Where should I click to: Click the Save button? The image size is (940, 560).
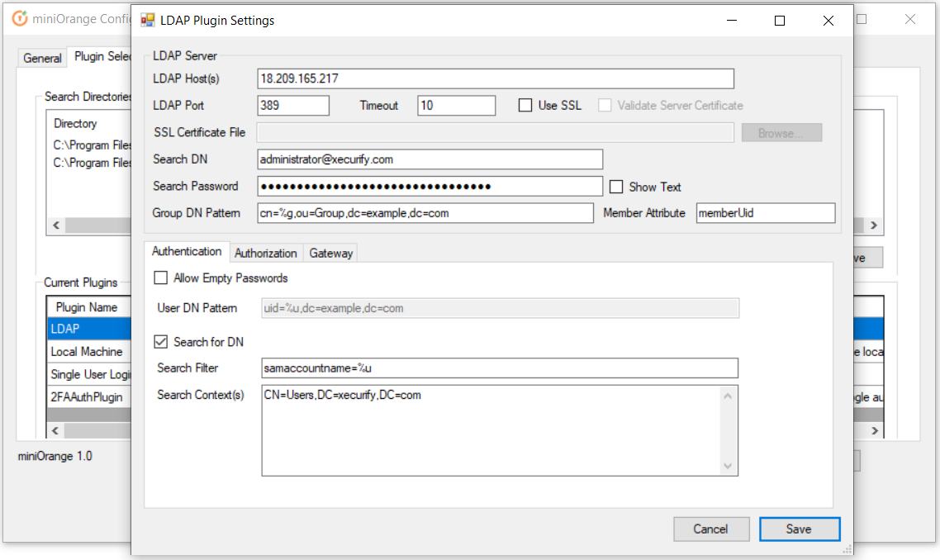coord(799,529)
